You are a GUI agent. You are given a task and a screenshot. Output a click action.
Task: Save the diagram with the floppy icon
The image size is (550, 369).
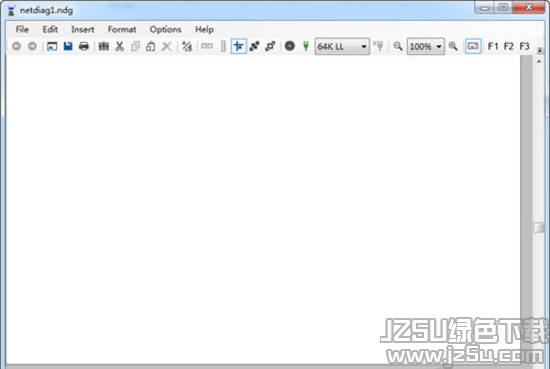point(68,46)
